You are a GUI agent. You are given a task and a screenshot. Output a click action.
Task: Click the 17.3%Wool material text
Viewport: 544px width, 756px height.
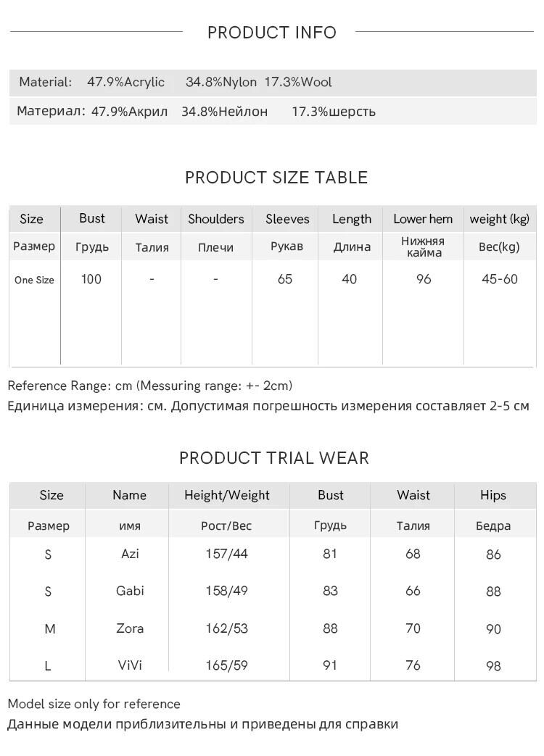point(298,83)
